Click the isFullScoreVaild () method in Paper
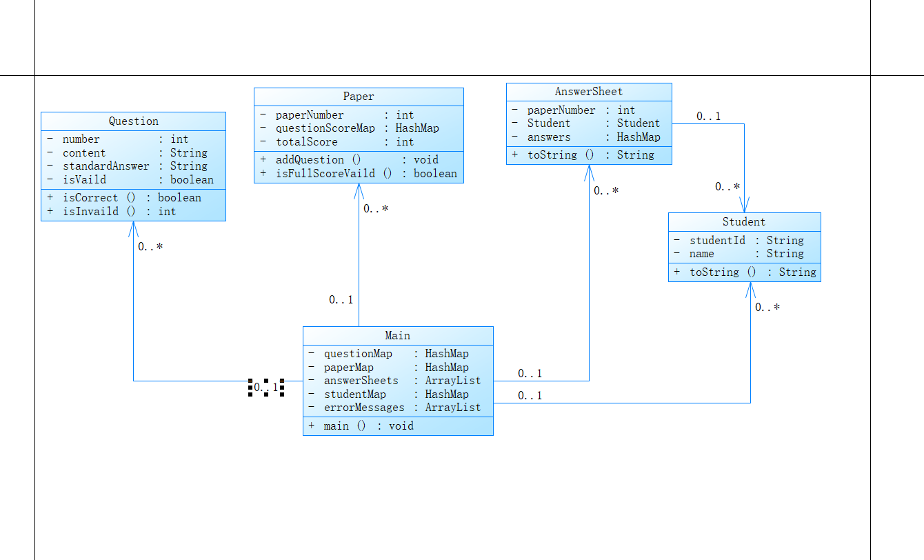 pos(359,174)
